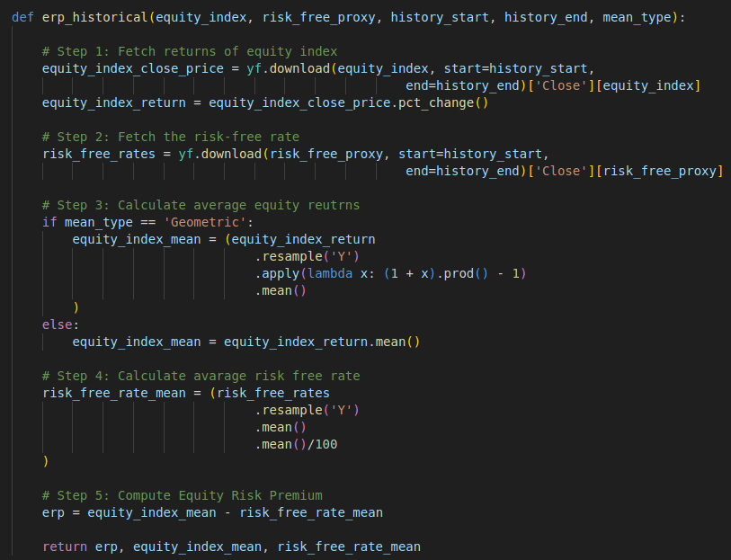The width and height of the screenshot is (731, 560).
Task: Place cursor on the Step 4 comment
Action: click(201, 376)
